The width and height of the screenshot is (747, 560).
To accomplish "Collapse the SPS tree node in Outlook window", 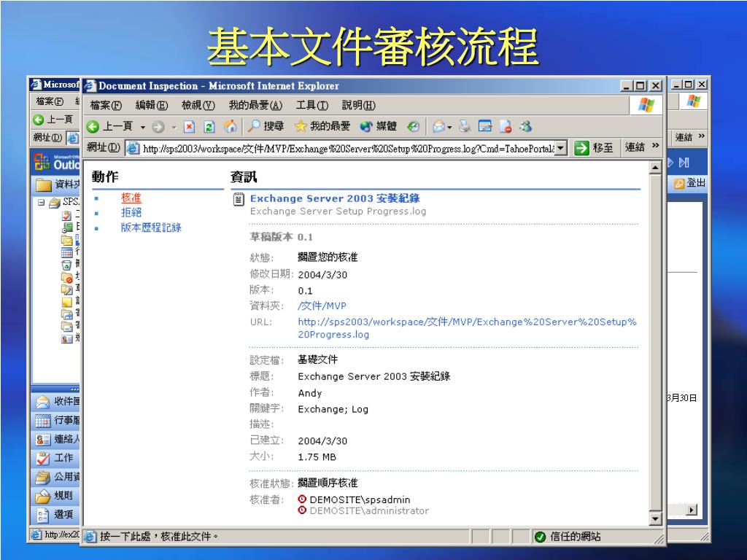I will click(42, 203).
